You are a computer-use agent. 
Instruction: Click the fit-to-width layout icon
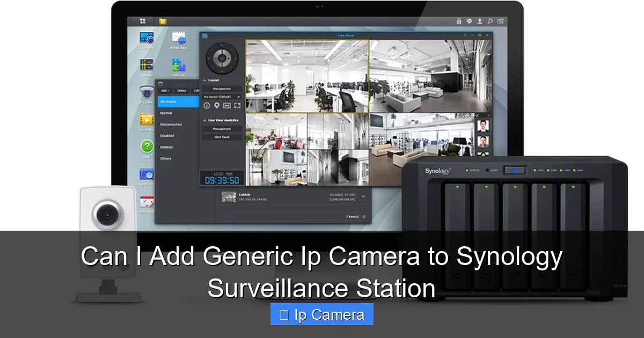click(227, 106)
